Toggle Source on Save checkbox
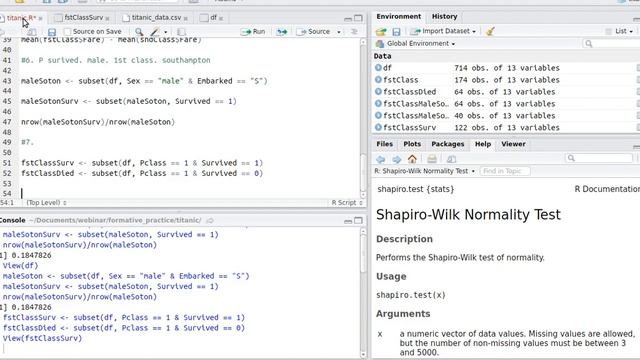The image size is (640, 360). (68, 31)
